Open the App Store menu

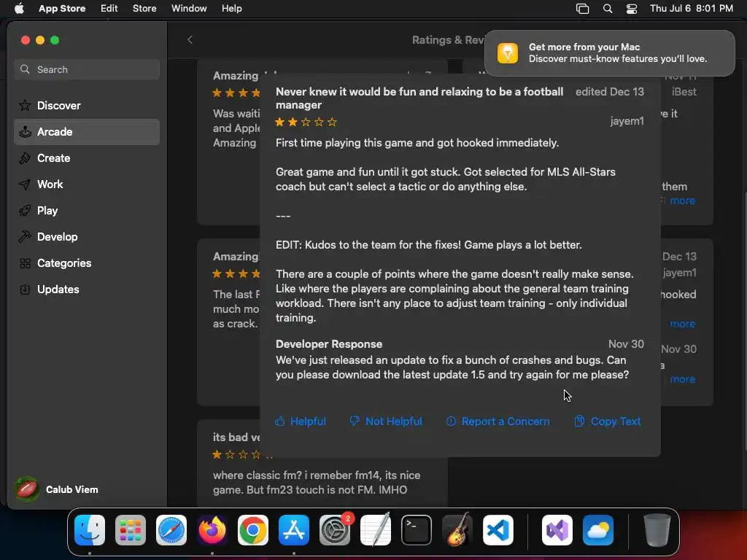(x=62, y=8)
